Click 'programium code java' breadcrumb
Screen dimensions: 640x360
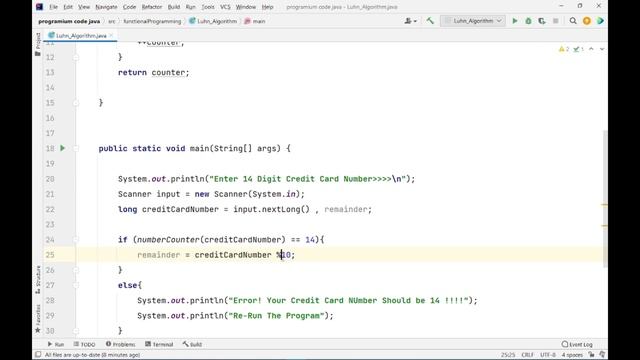(69, 21)
